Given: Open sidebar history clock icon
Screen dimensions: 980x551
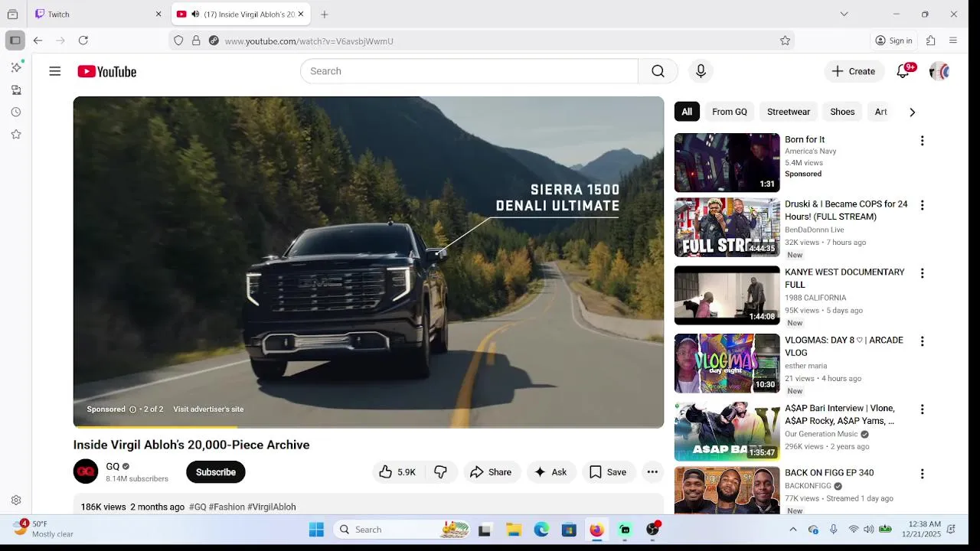Looking at the screenshot, I should click(16, 112).
